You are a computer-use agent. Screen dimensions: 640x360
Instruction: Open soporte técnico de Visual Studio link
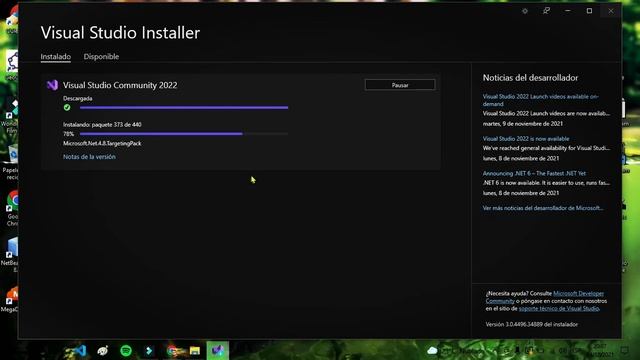[x=559, y=309]
